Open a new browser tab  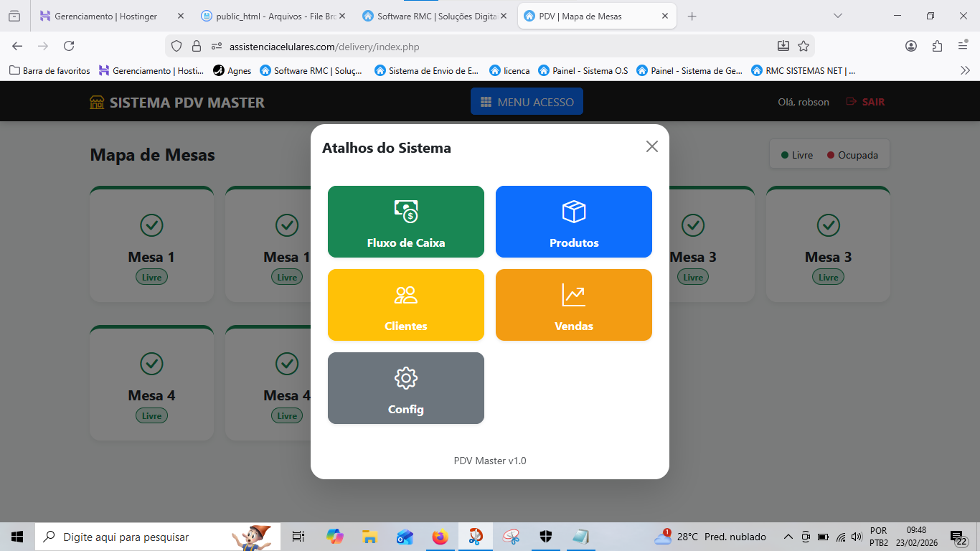coord(692,16)
